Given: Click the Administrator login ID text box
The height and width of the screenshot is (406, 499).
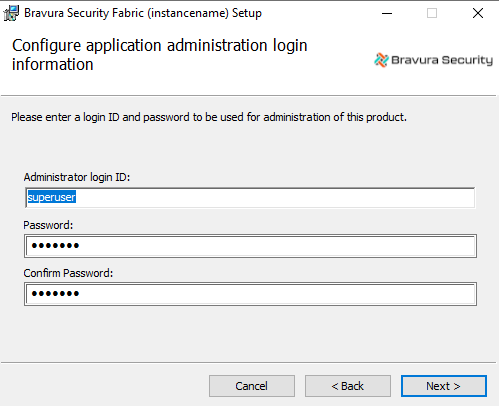Looking at the screenshot, I should click(250, 198).
